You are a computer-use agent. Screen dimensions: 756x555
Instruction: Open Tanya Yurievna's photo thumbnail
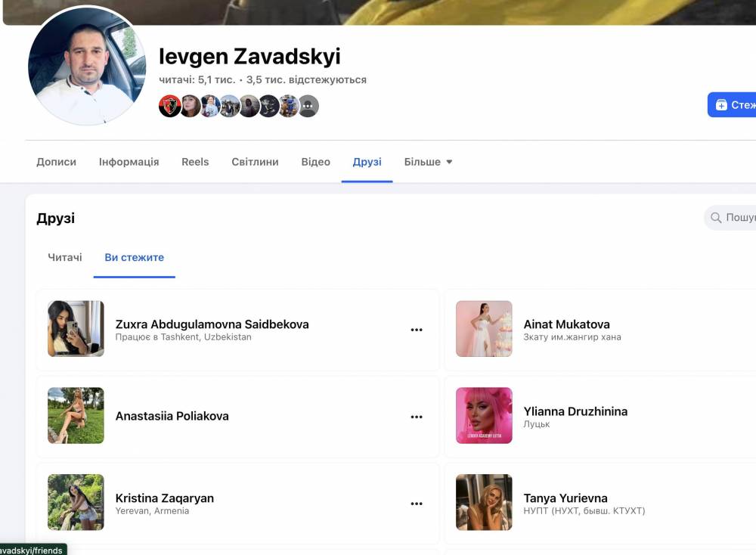click(484, 502)
